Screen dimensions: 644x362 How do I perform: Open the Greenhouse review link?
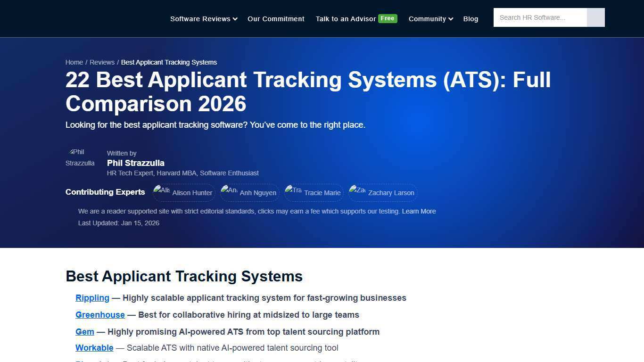[100, 315]
